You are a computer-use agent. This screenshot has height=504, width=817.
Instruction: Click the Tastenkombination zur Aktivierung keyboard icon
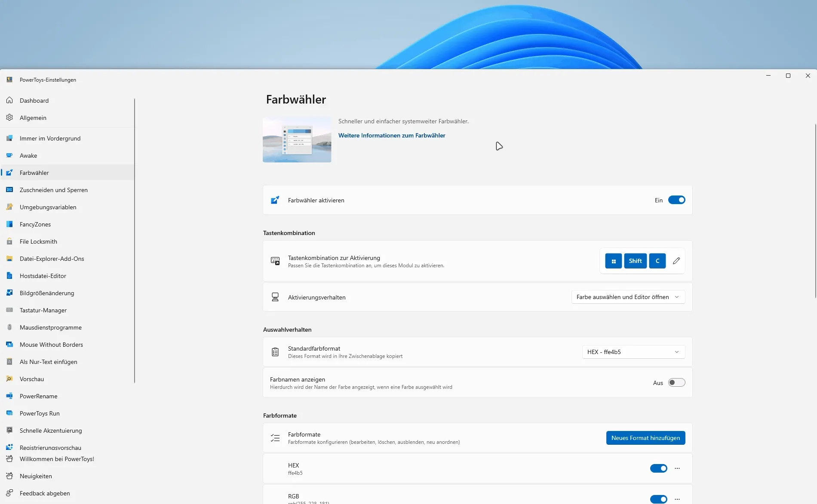click(275, 261)
